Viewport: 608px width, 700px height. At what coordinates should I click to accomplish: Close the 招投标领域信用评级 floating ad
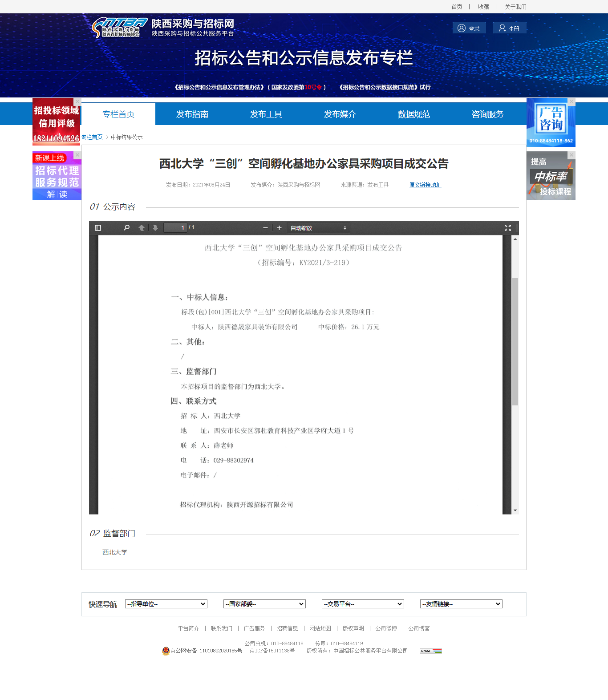click(77, 101)
